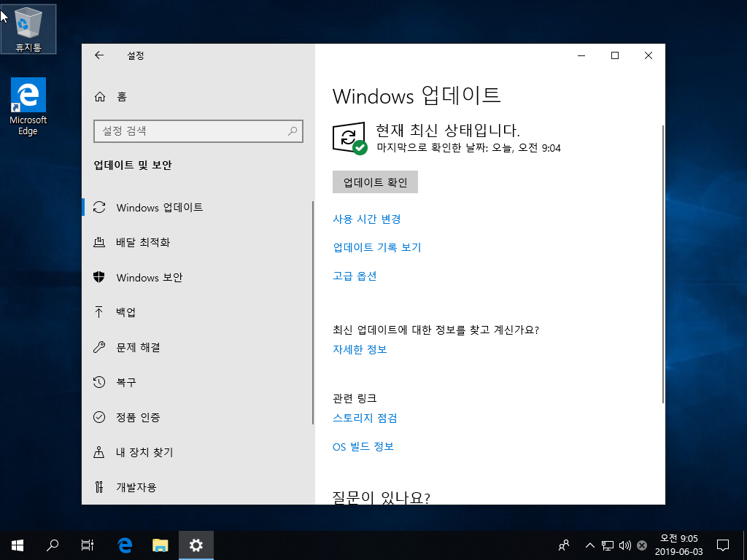Open the 스토리지 점검 link
Viewport: 747px width, 560px height.
pyautogui.click(x=365, y=418)
